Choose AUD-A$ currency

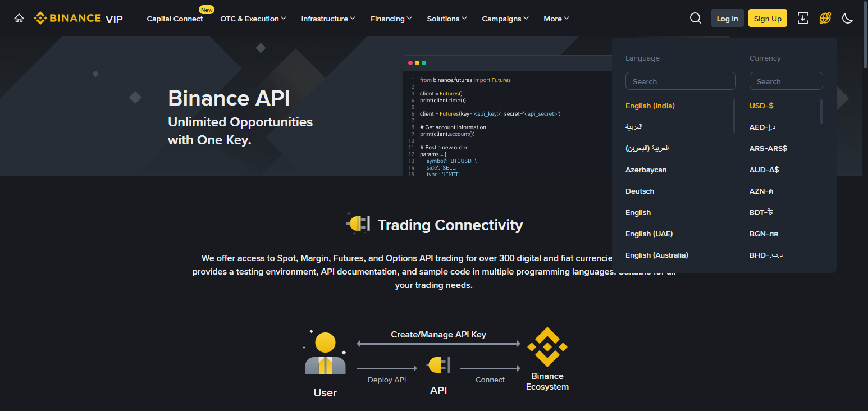click(x=764, y=170)
